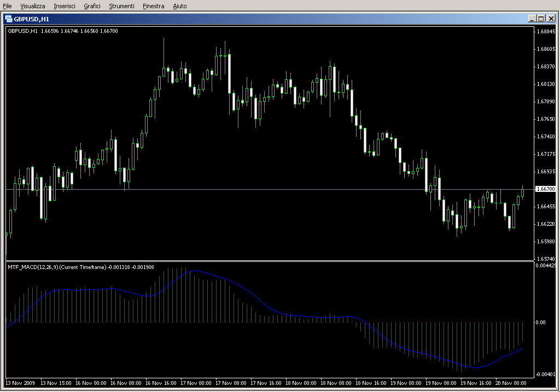Screen dimensions: 560x392
Task: Click time axis label 19 Nov 16:00
Action: click(x=476, y=383)
